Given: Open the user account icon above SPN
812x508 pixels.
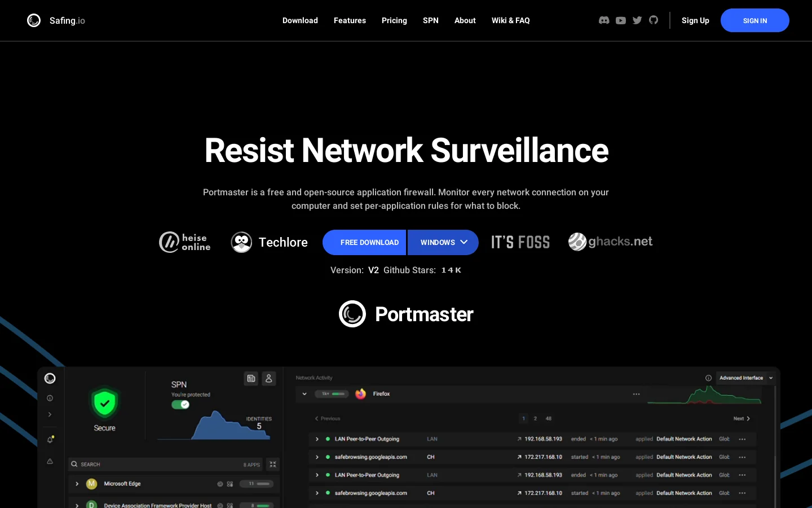Looking at the screenshot, I should coord(269,378).
